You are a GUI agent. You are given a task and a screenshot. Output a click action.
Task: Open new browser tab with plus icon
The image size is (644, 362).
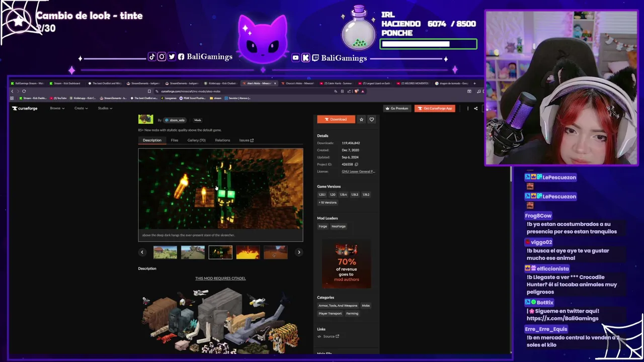475,83
